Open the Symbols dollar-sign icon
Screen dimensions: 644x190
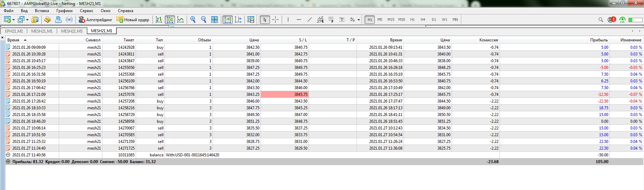35,20
